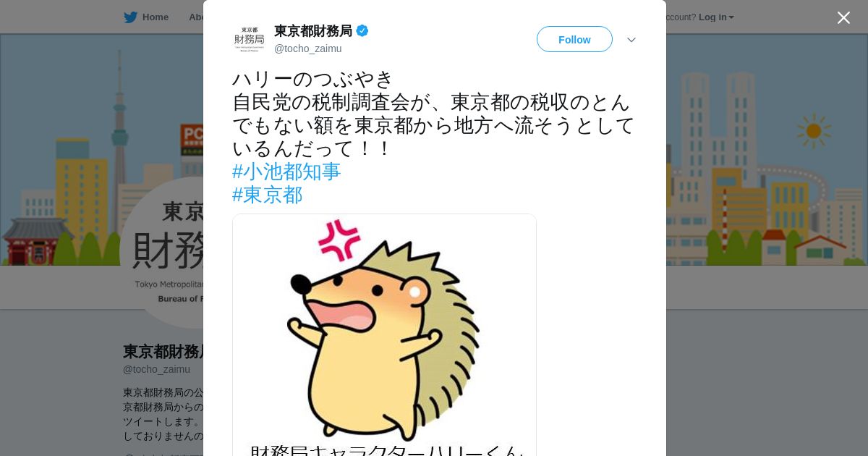View the angry hedgehog image
Viewport: 868px width, 456px height.
pyautogui.click(x=384, y=334)
